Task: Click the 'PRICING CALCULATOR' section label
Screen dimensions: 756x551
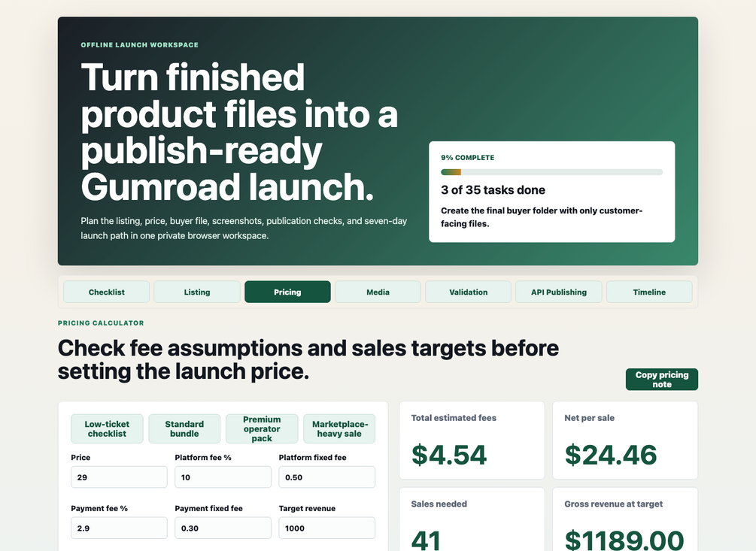Action: pyautogui.click(x=101, y=322)
